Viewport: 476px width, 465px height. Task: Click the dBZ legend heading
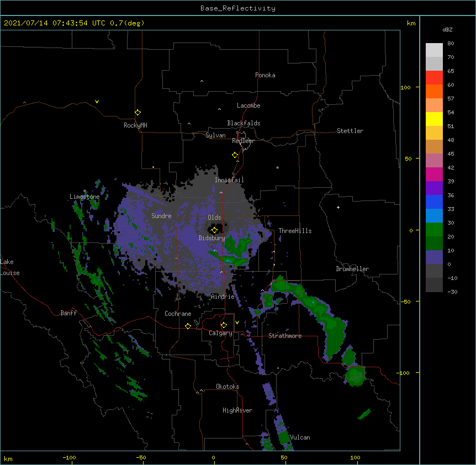click(447, 29)
